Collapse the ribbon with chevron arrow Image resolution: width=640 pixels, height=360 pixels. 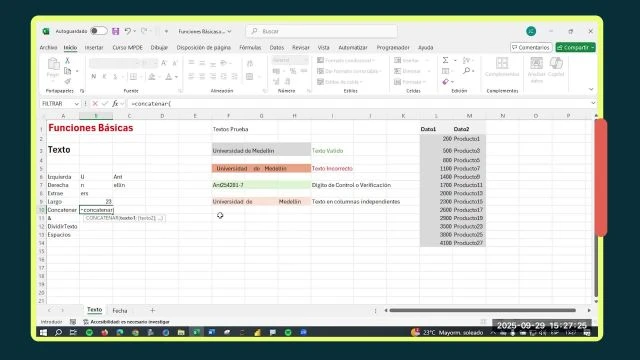pyautogui.click(x=591, y=89)
